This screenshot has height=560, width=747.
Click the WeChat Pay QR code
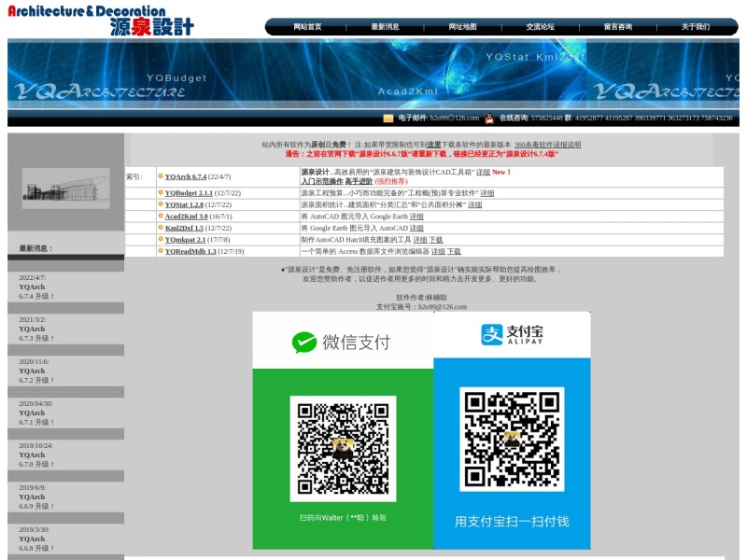pos(343,449)
